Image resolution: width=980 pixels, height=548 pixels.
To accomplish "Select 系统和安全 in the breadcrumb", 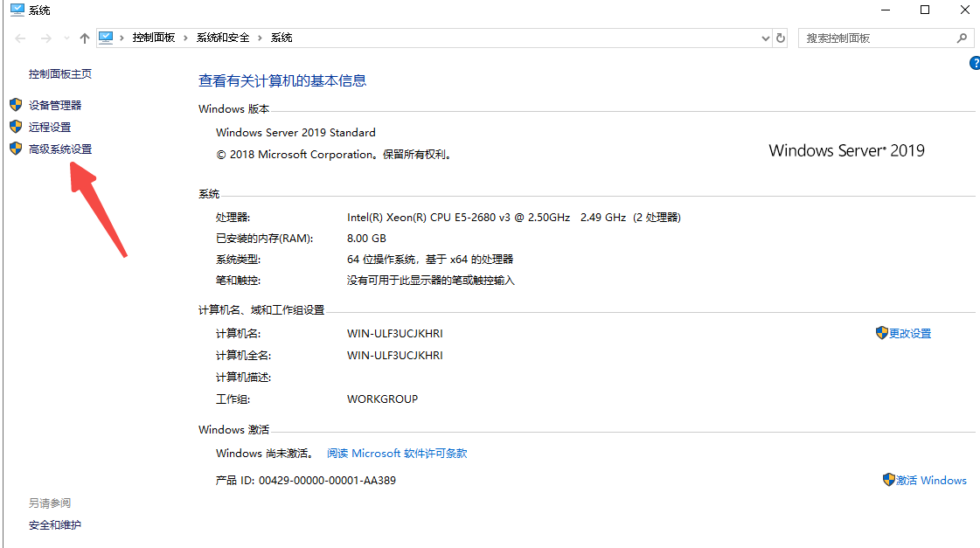I will (223, 38).
